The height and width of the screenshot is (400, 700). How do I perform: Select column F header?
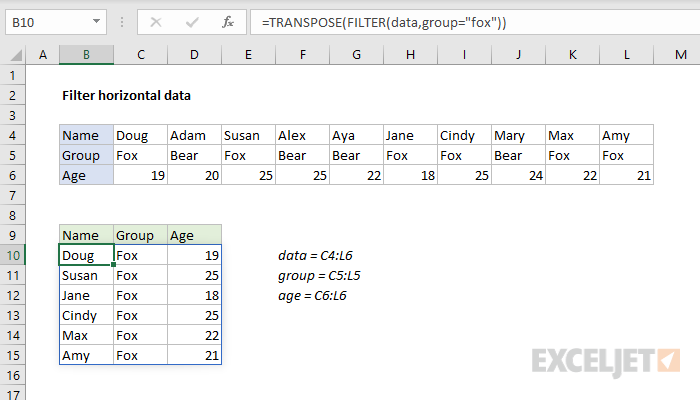[303, 55]
